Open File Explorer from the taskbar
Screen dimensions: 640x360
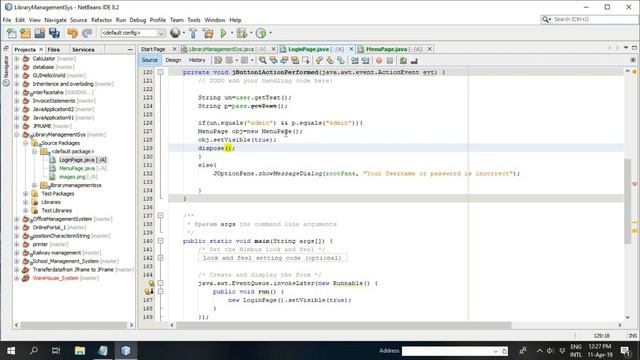[80, 351]
